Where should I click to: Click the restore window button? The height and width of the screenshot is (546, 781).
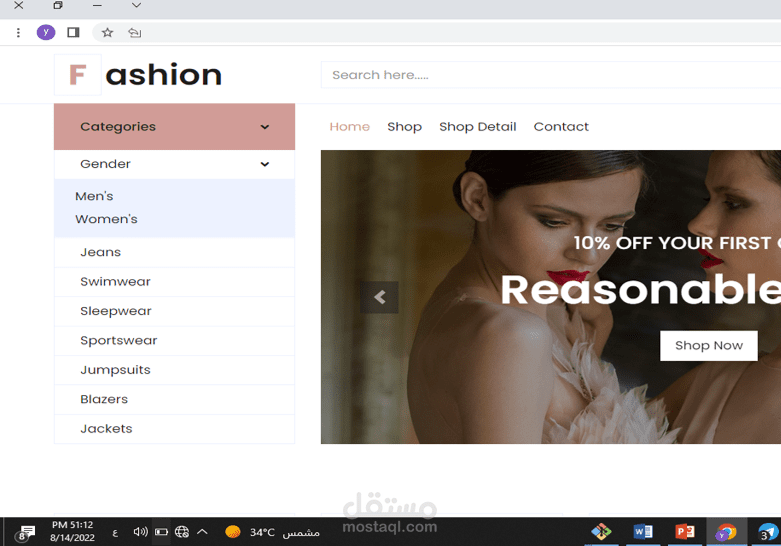coord(58,5)
